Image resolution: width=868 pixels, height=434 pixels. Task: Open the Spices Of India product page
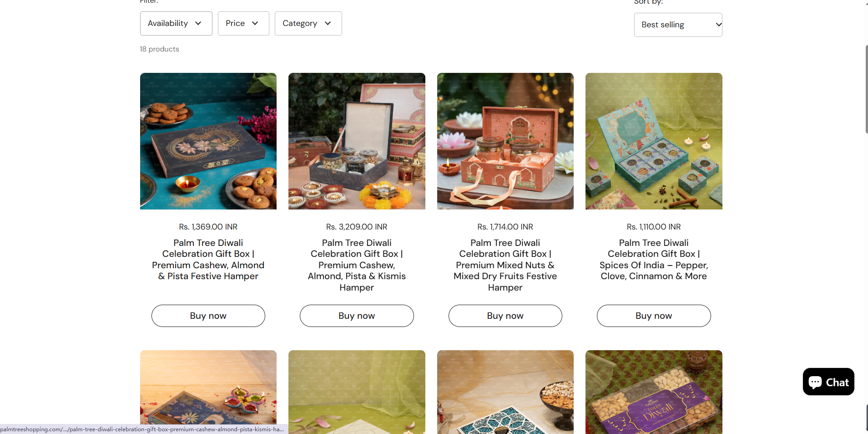point(653,259)
